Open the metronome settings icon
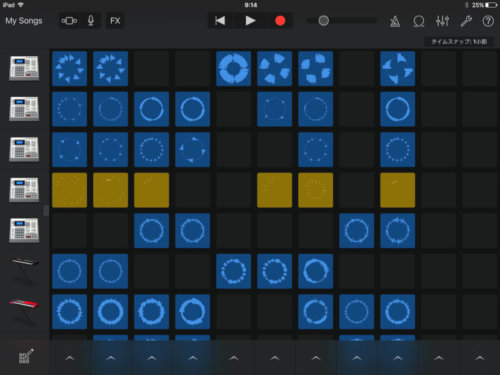Image resolution: width=500 pixels, height=375 pixels. [395, 21]
